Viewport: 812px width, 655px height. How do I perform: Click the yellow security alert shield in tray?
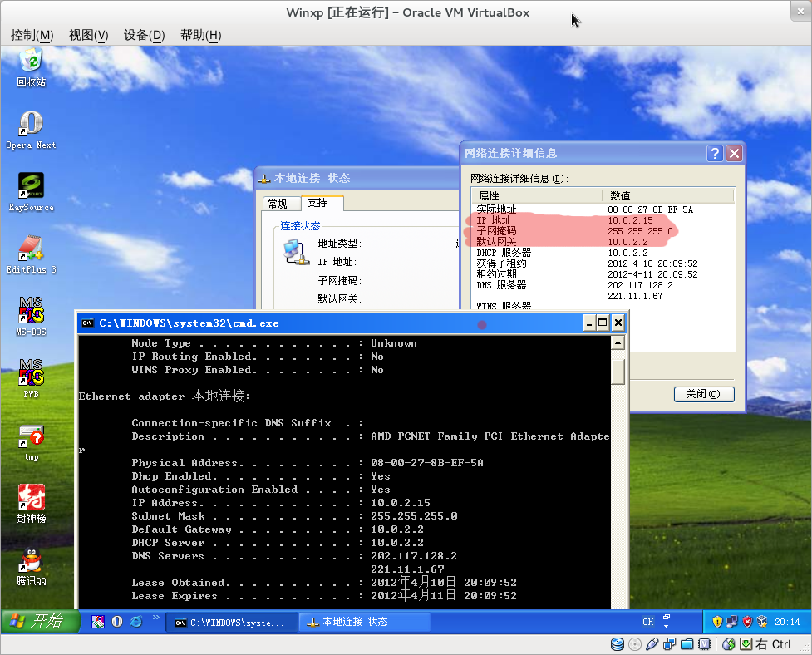[717, 622]
